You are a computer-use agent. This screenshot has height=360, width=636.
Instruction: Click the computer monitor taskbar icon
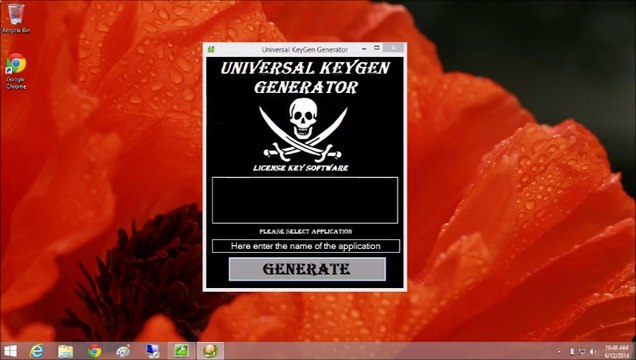point(153,351)
